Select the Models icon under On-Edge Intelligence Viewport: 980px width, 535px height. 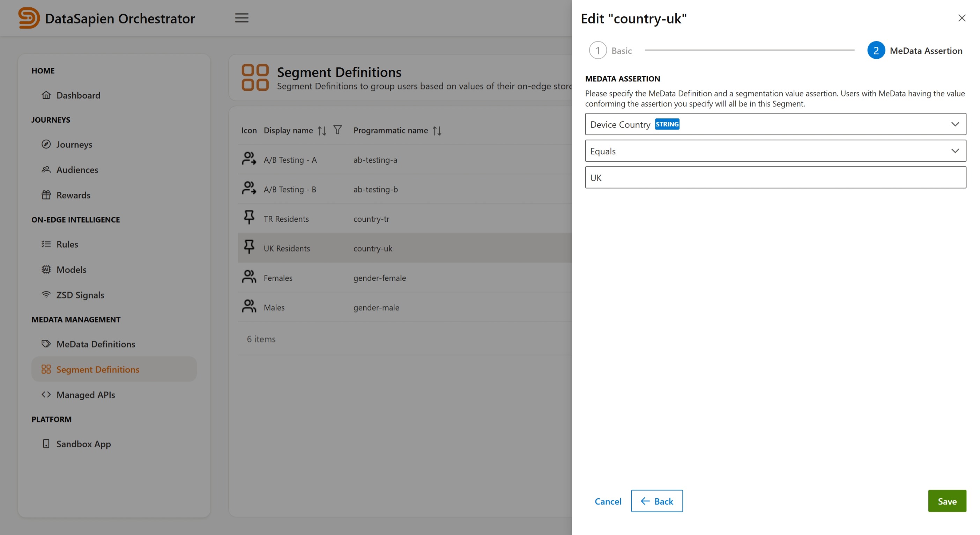(46, 269)
